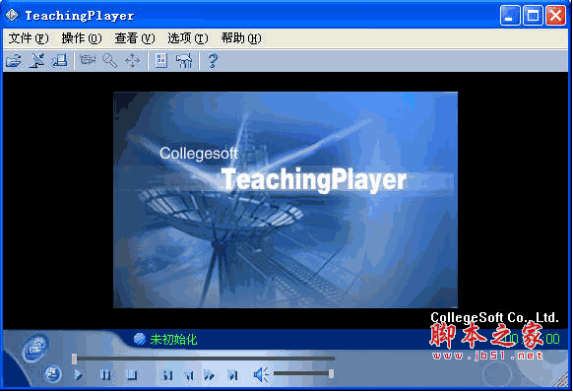Click the small round list button beside play
Viewport: 573px width, 392px height.
(52, 374)
